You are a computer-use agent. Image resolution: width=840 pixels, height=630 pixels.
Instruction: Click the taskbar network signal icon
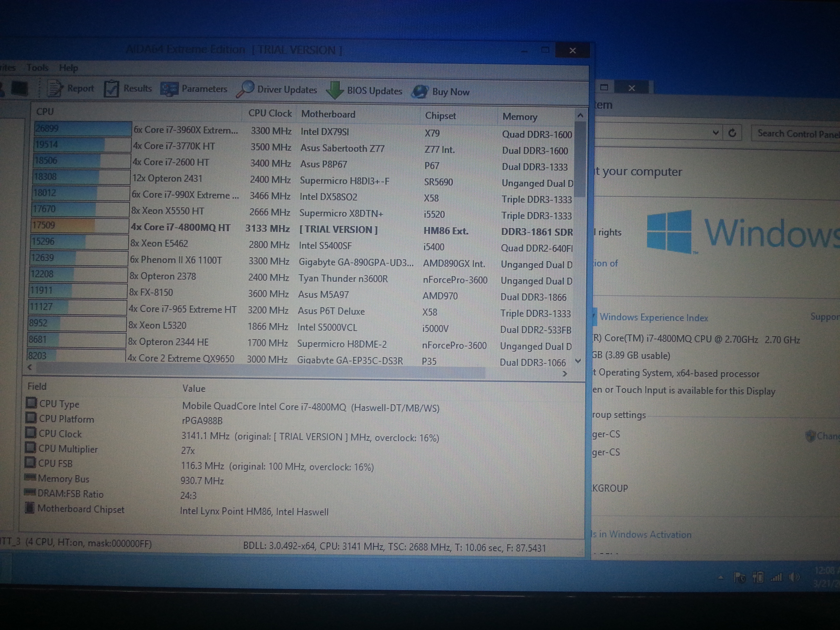pyautogui.click(x=776, y=577)
